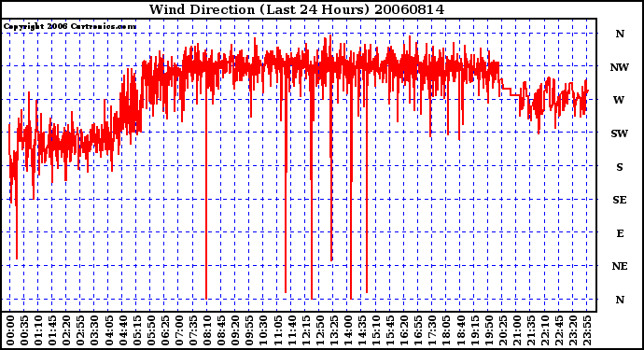Click the 'NE' direction label
Screen dimensions: 644x350
click(x=620, y=266)
